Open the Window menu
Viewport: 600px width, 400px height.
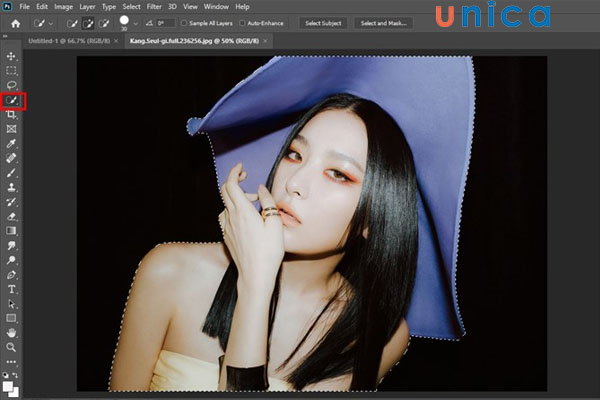[216, 7]
